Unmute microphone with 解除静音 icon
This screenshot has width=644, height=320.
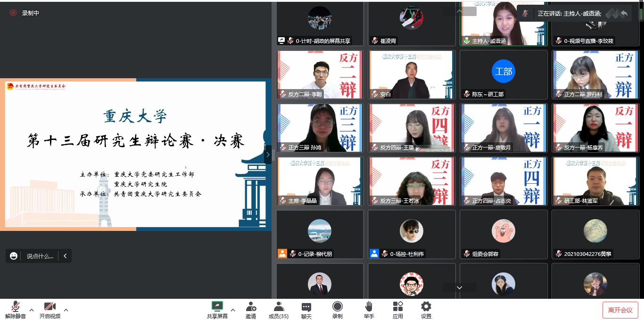(x=16, y=310)
